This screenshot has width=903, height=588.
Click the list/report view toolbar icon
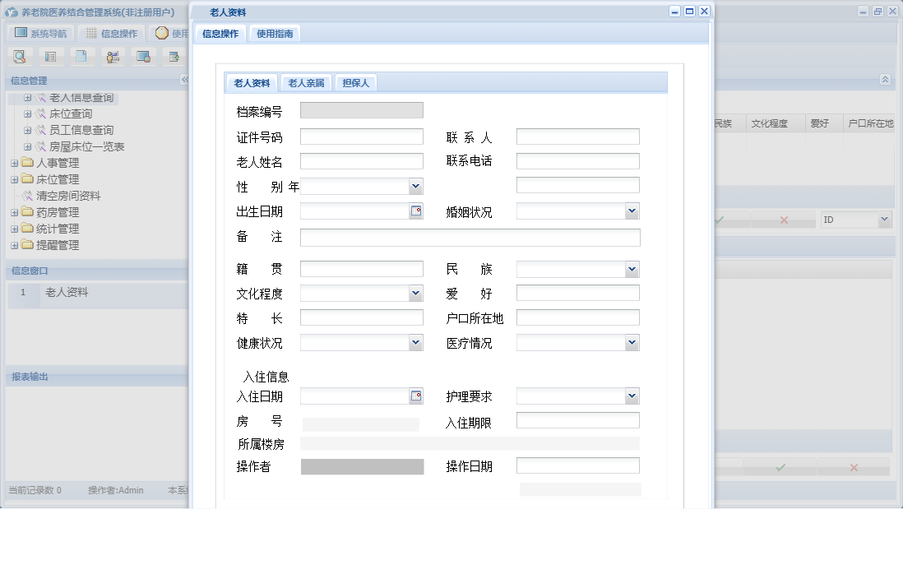point(50,56)
